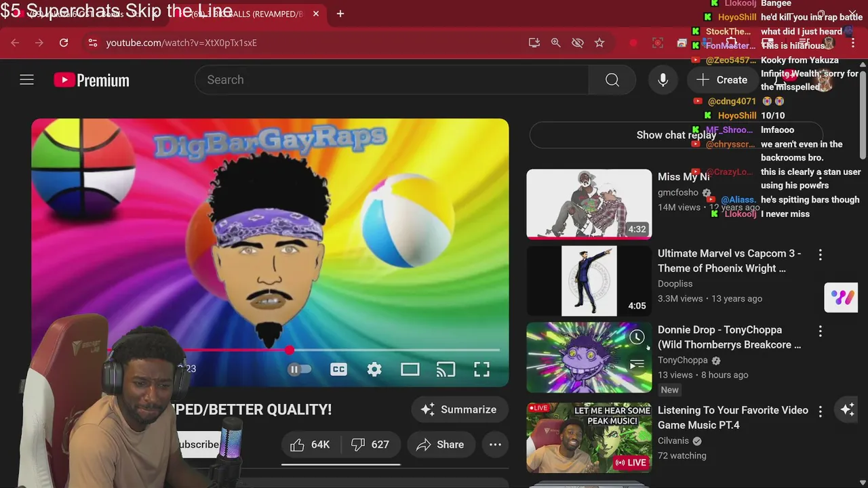Open the Doopliss channel
This screenshot has width=868, height=488.
click(x=675, y=284)
